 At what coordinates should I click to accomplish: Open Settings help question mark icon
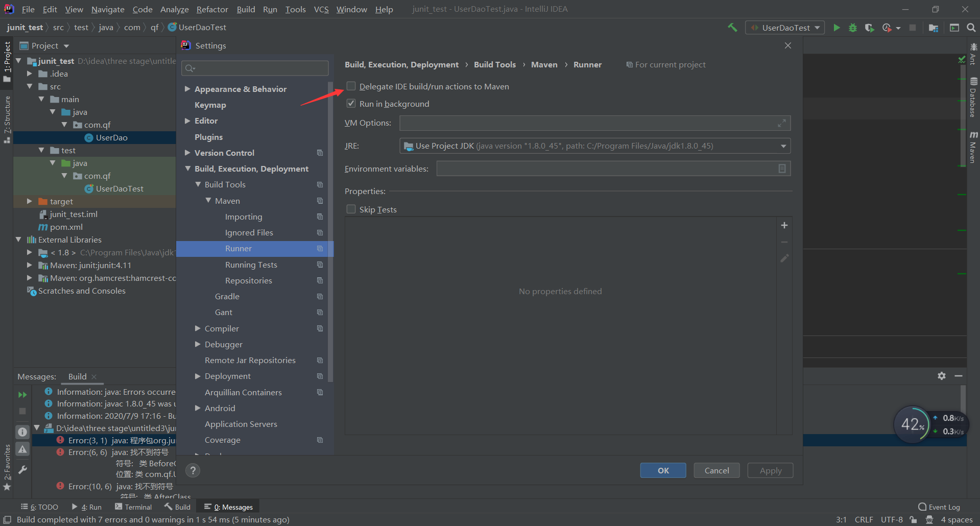tap(193, 470)
